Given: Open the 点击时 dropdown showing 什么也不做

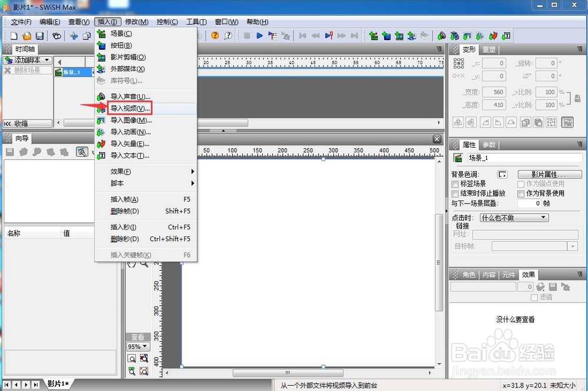Looking at the screenshot, I should click(513, 217).
